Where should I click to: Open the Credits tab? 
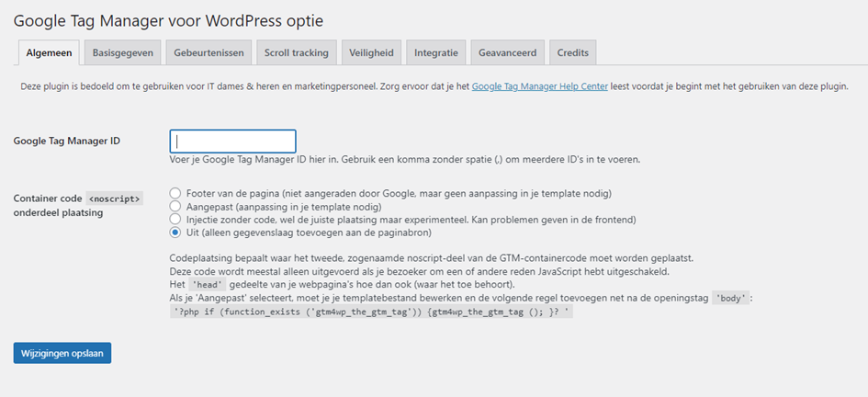pyautogui.click(x=573, y=53)
